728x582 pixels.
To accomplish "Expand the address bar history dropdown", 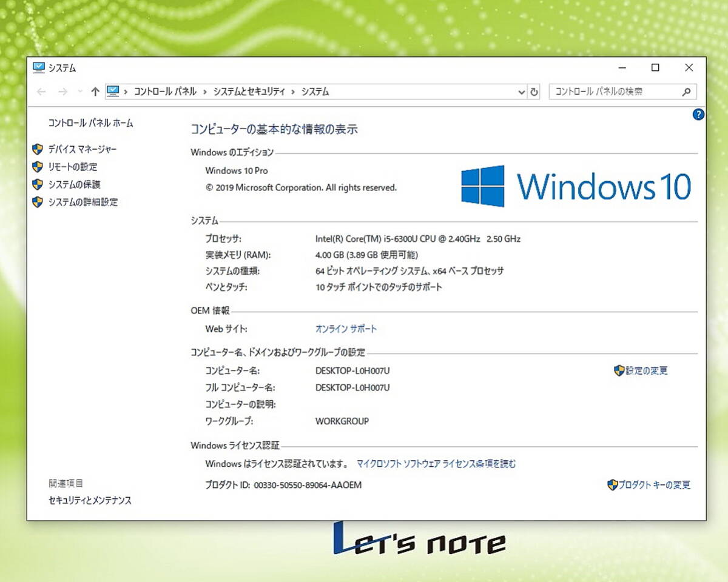I will click(x=522, y=92).
